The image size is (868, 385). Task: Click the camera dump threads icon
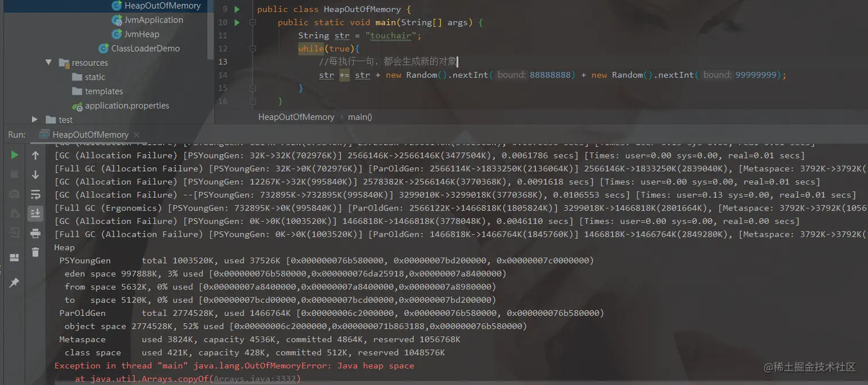pos(14,194)
